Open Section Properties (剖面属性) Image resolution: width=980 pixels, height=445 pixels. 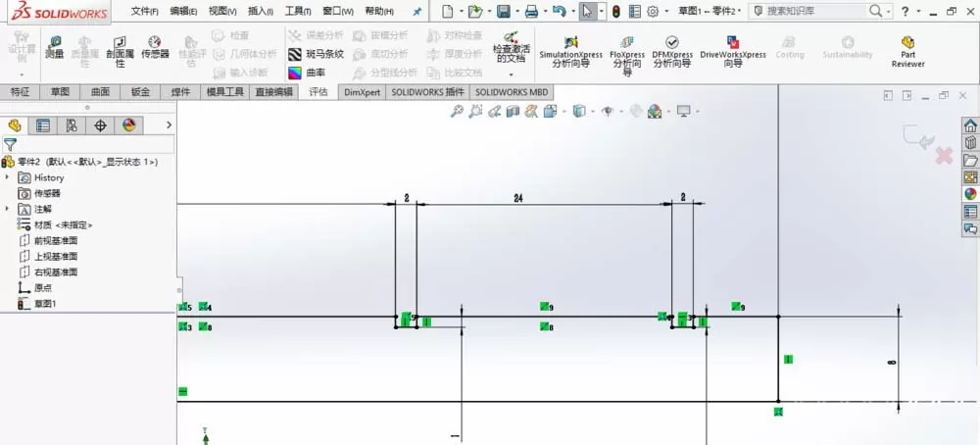tap(120, 51)
